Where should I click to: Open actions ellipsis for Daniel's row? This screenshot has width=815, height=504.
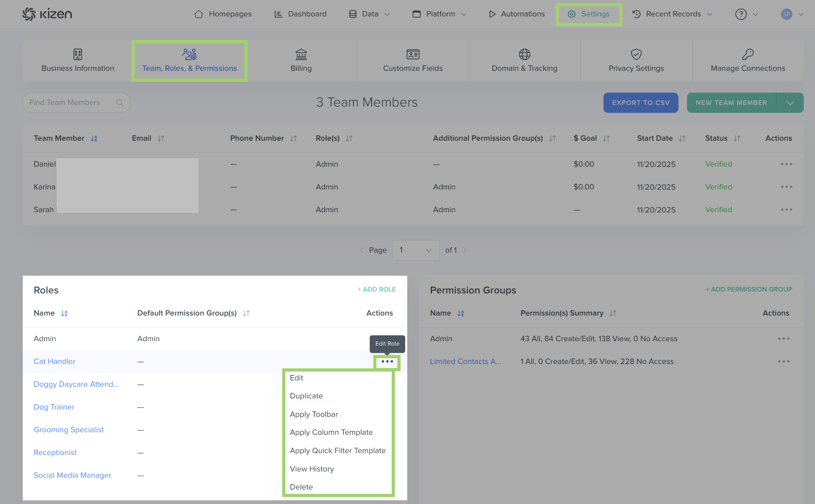(x=786, y=164)
